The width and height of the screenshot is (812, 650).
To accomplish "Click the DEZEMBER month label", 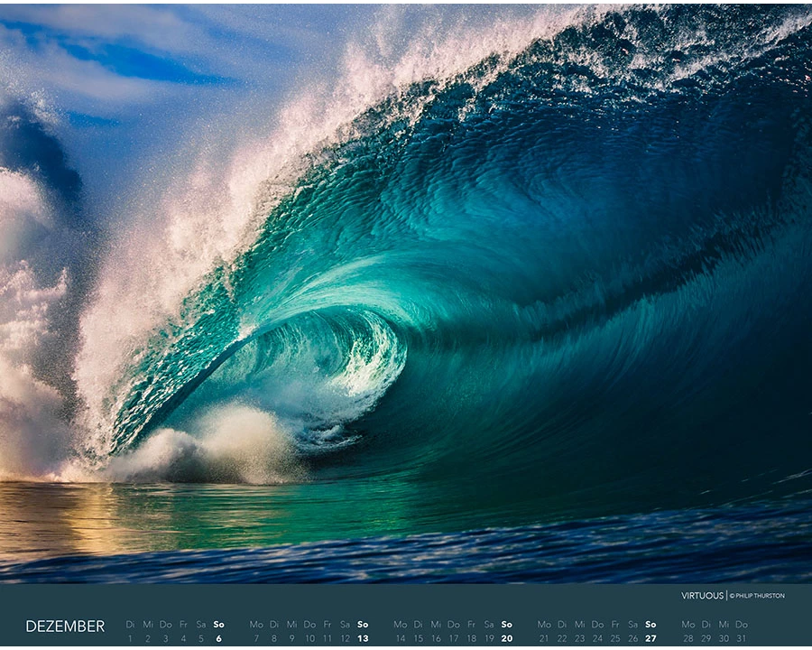I will [x=65, y=627].
